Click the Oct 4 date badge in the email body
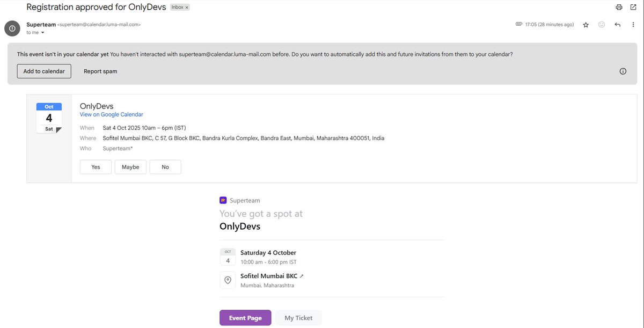Screen dimensions: 644x328 [x=228, y=257]
